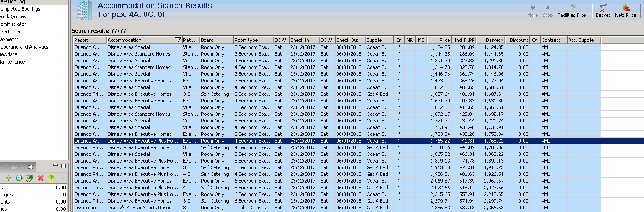Select the Get A Bed row priced 1,780.36

tap(337, 147)
